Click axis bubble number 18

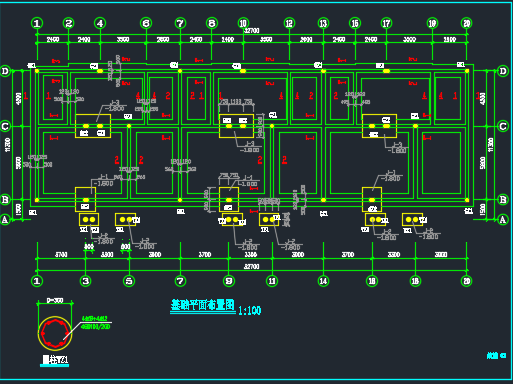coord(415,281)
